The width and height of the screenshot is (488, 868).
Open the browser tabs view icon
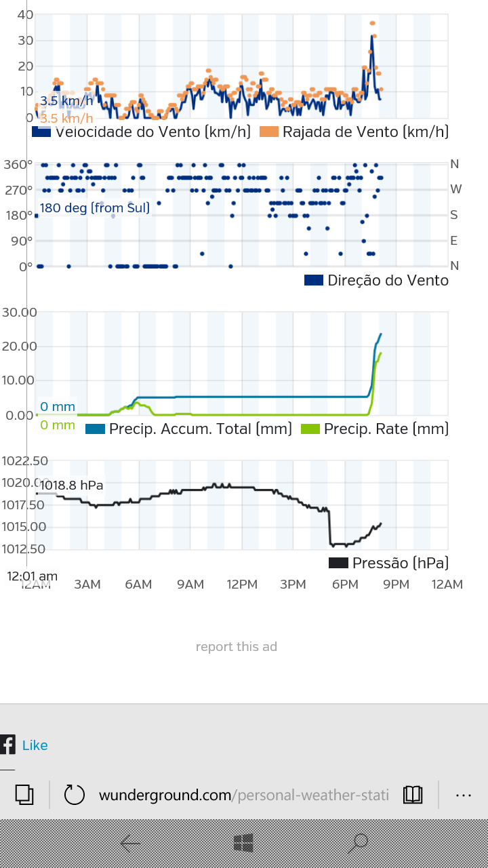[24, 794]
